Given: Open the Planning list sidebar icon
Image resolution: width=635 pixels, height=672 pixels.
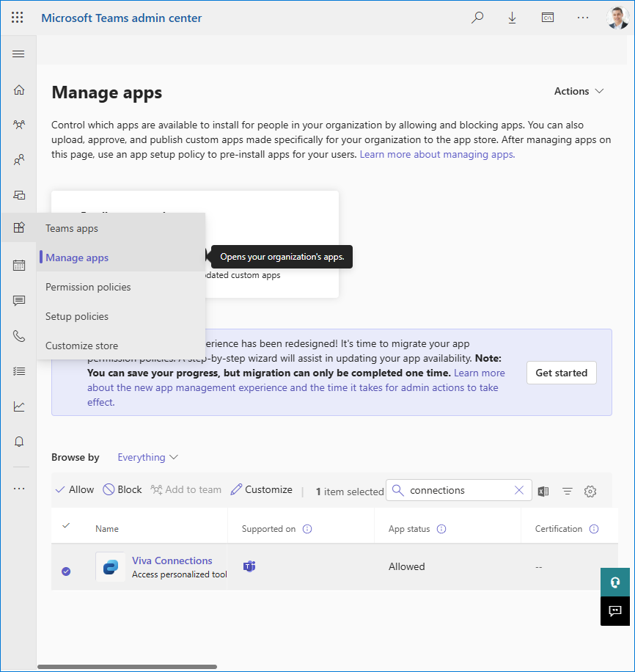Looking at the screenshot, I should pyautogui.click(x=19, y=371).
